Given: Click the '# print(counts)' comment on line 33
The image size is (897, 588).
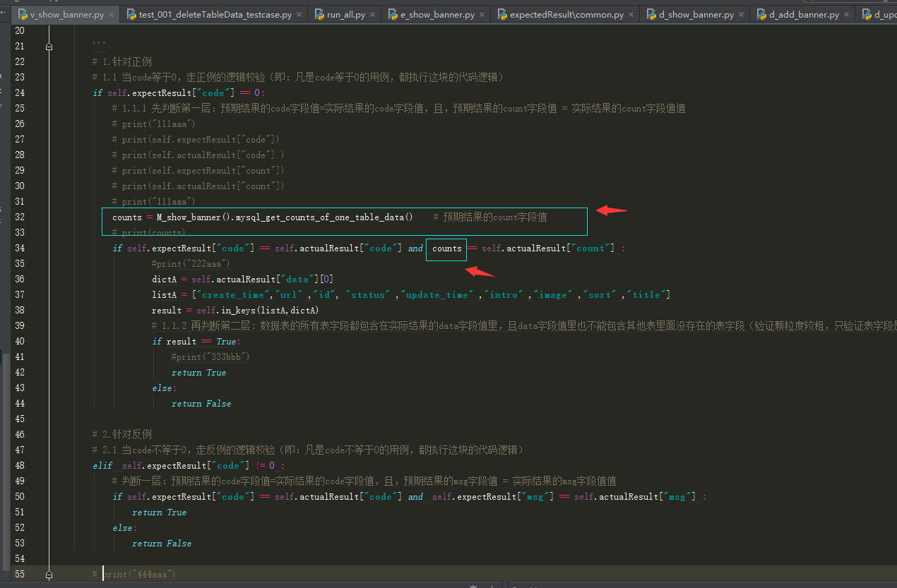Looking at the screenshot, I should tap(149, 232).
